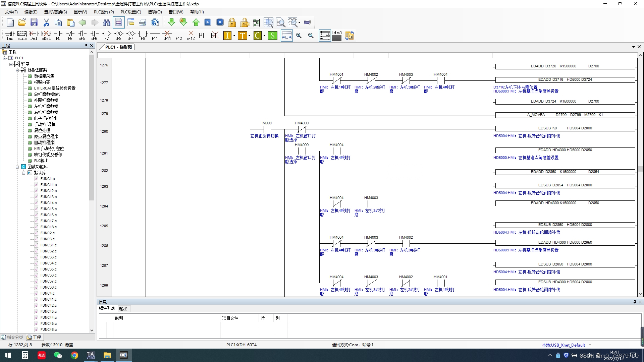The width and height of the screenshot is (644, 362).
Task: Toggle the Ld m0 instruction list view
Action: pos(337,36)
